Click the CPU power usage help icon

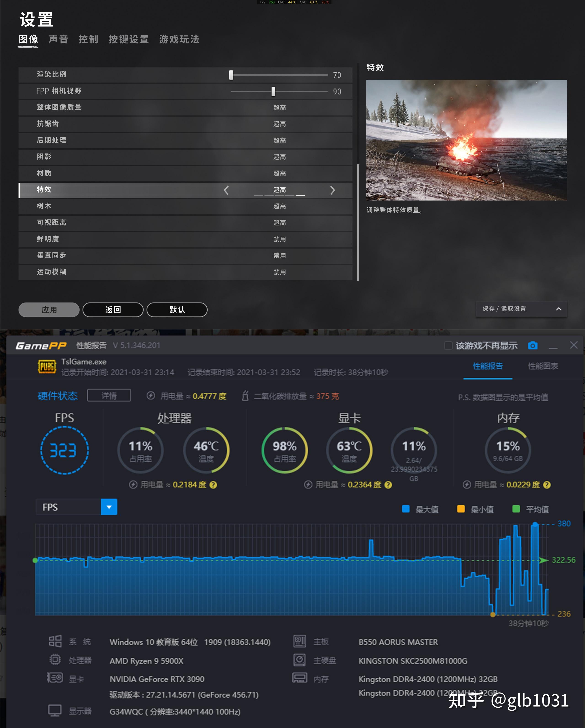213,484
